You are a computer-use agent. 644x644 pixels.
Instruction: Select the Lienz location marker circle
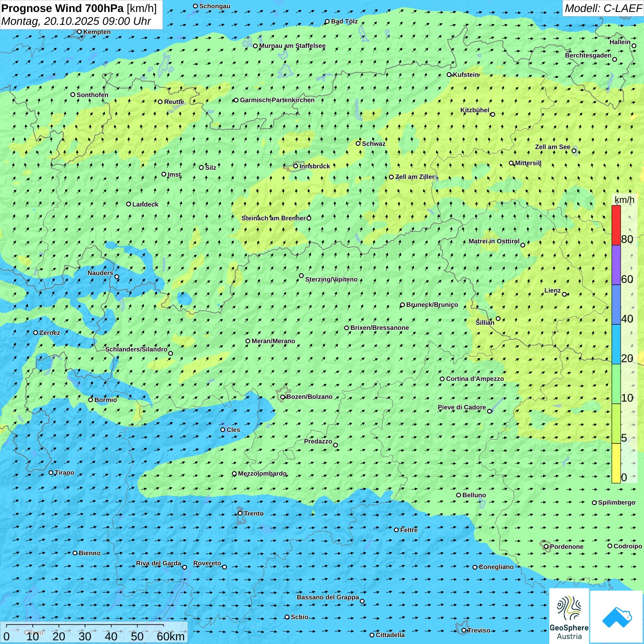(564, 294)
